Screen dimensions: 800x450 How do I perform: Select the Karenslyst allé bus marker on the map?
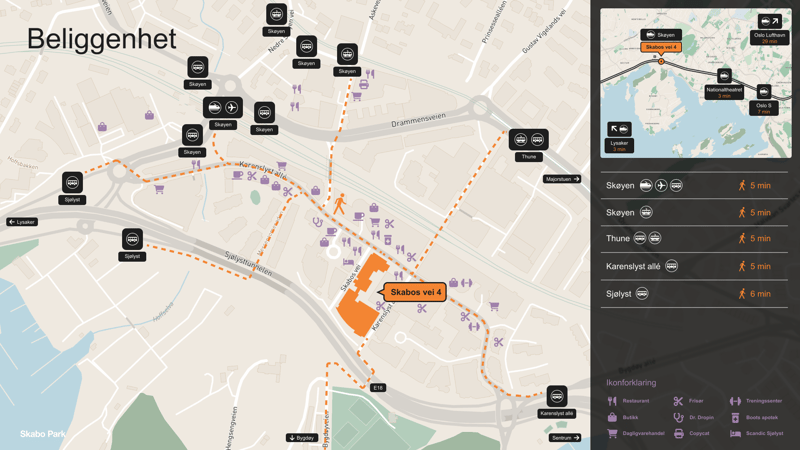pyautogui.click(x=557, y=397)
